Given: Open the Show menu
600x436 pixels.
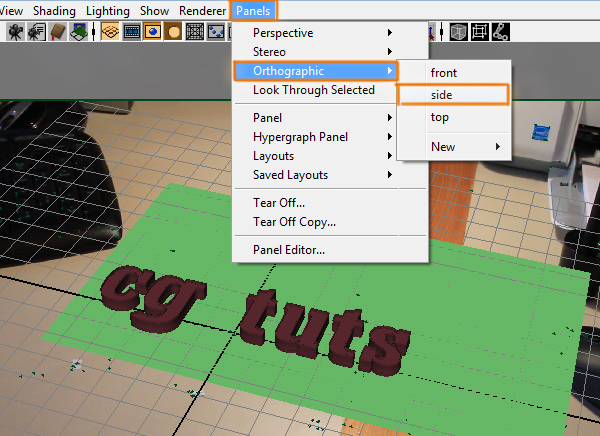Looking at the screenshot, I should pos(154,11).
